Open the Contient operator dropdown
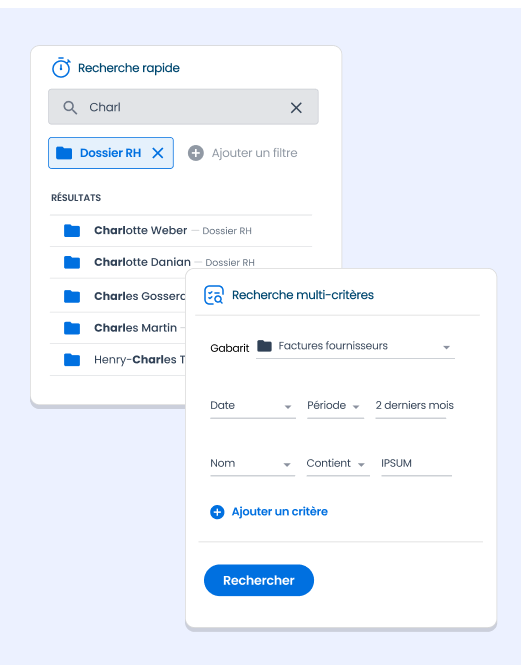 pos(338,464)
